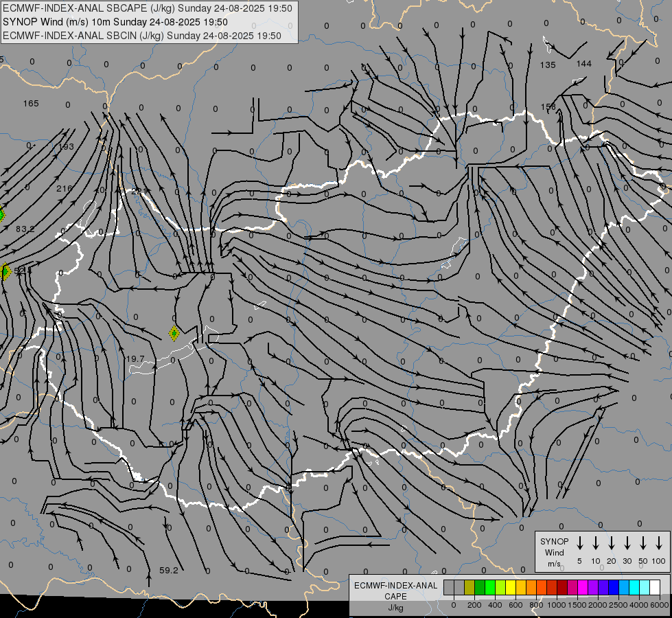Select the wind arrow above the 20 label
672x618 pixels.
pyautogui.click(x=612, y=543)
